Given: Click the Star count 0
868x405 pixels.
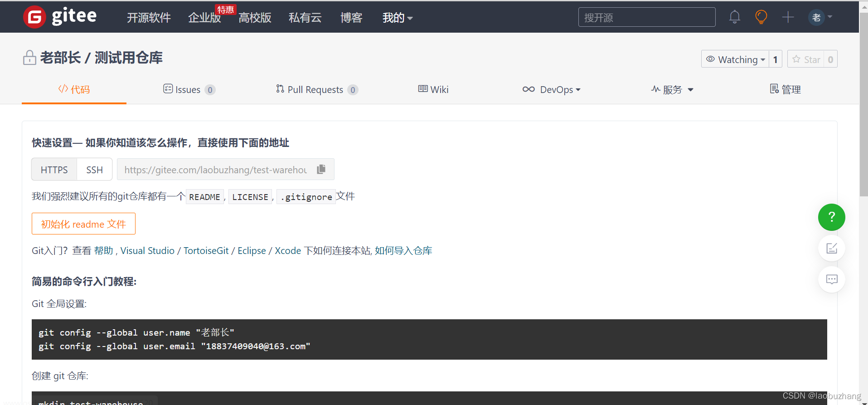Looking at the screenshot, I should [830, 59].
